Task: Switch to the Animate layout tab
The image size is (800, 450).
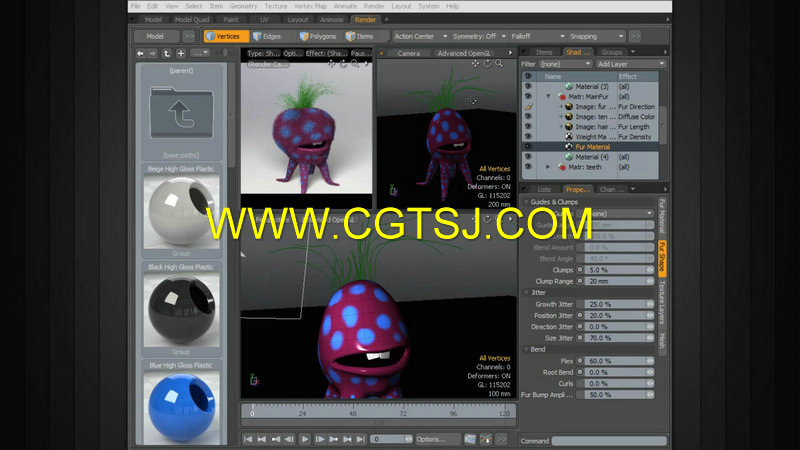Action: [332, 19]
